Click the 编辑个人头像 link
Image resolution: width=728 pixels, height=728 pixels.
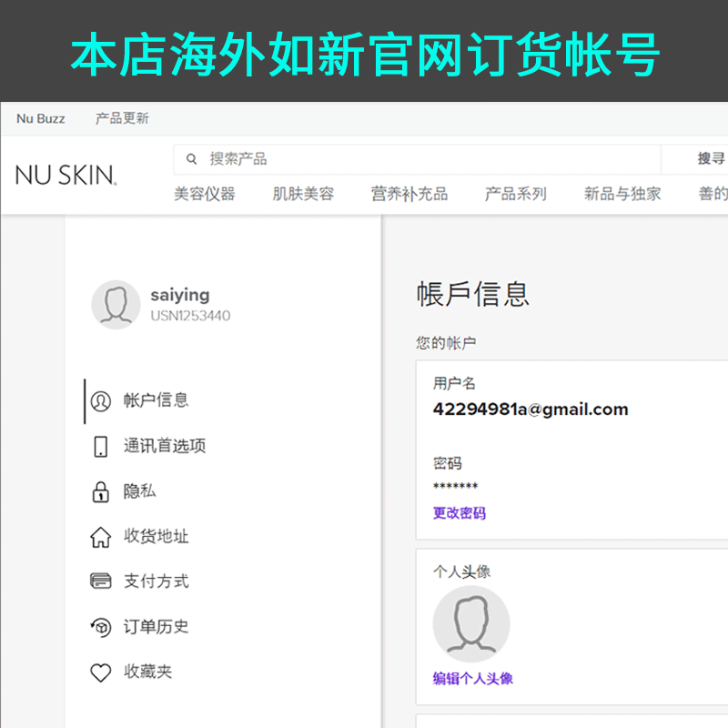point(472,679)
